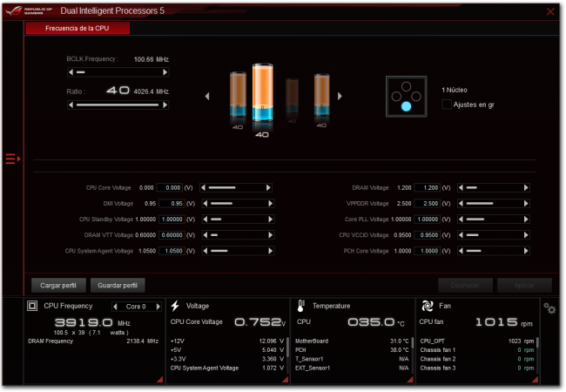Click the CPU VCCIO Voltage input field
566x392 pixels.
point(428,235)
